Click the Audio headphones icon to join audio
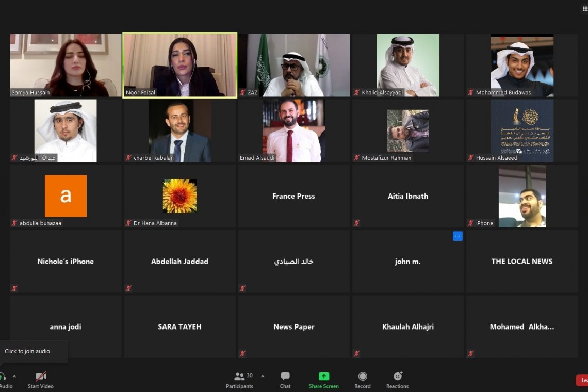The image size is (588, 392). tap(2, 377)
